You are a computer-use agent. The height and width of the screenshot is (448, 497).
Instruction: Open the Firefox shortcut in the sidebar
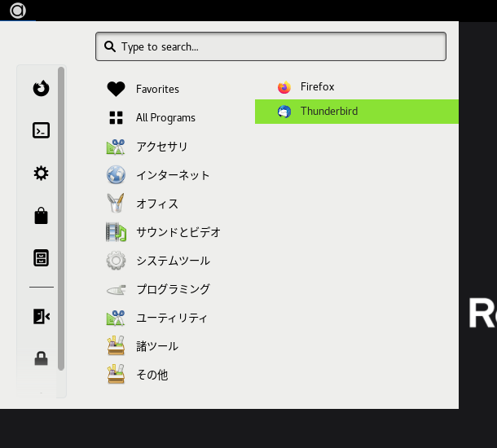coord(42,88)
